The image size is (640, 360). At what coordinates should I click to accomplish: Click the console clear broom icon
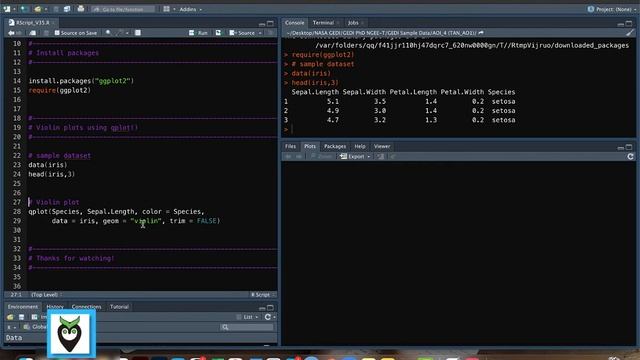tap(630, 33)
